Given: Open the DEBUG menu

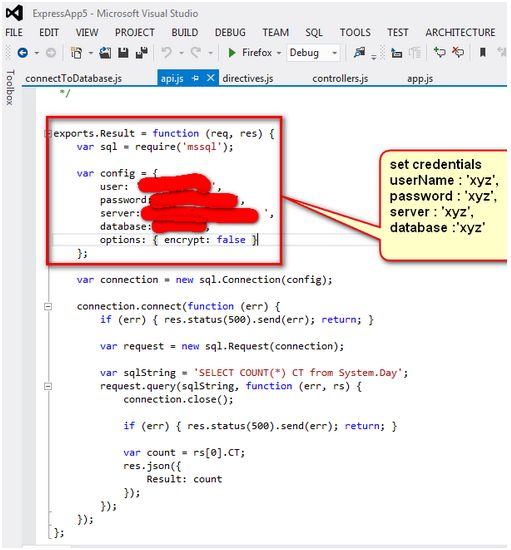Looking at the screenshot, I should (x=230, y=33).
